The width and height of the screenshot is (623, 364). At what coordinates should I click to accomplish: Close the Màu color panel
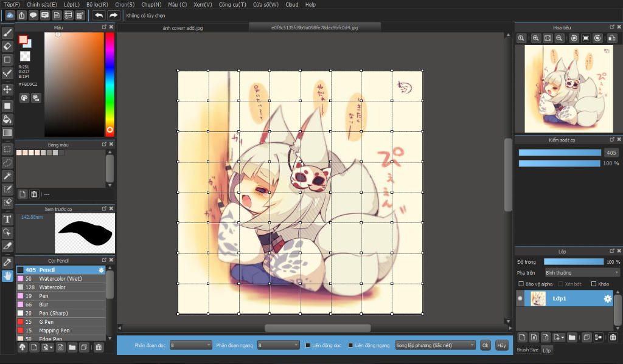click(x=111, y=27)
